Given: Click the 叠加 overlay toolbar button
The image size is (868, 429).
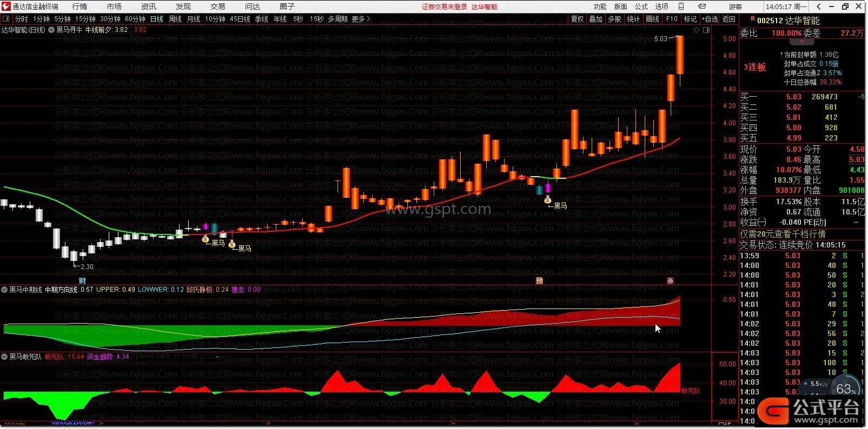Looking at the screenshot, I should [596, 19].
